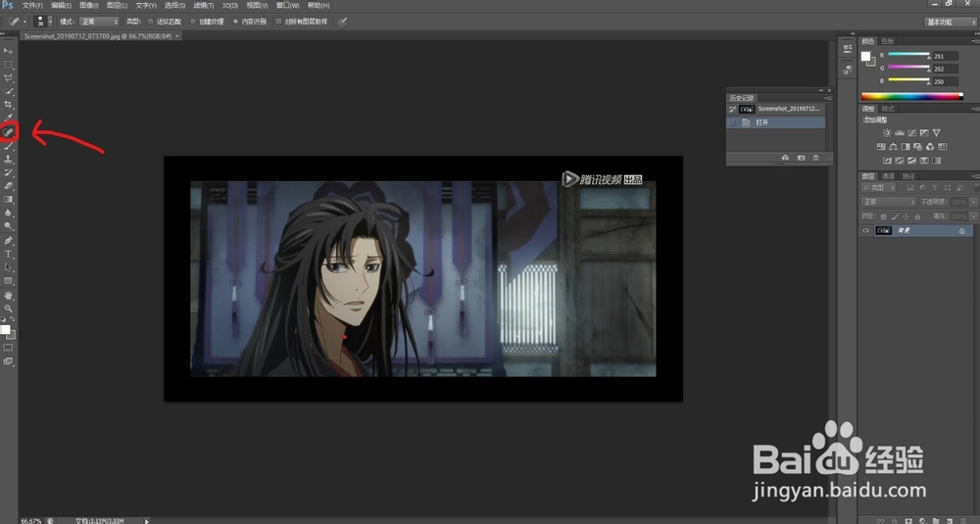The height and width of the screenshot is (524, 980).
Task: Toggle lock position in Layers panel
Action: tap(906, 216)
